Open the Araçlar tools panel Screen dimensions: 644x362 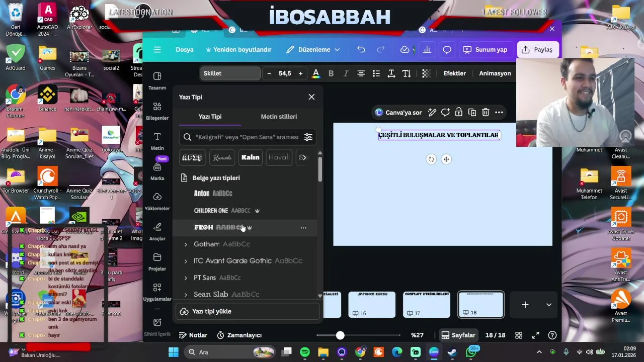(157, 232)
